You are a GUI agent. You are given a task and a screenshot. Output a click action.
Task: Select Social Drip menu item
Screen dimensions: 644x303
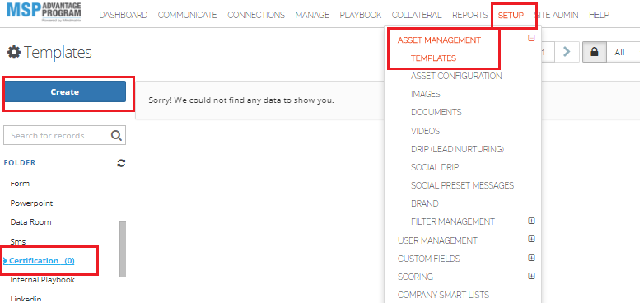435,167
